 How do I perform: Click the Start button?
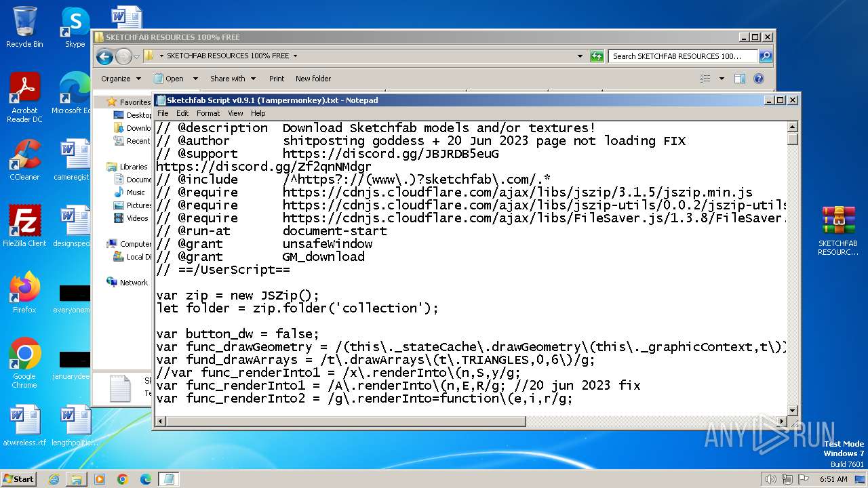click(18, 479)
